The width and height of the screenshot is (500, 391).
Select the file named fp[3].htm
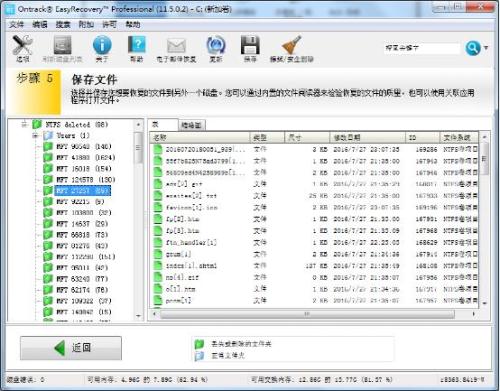click(x=182, y=231)
